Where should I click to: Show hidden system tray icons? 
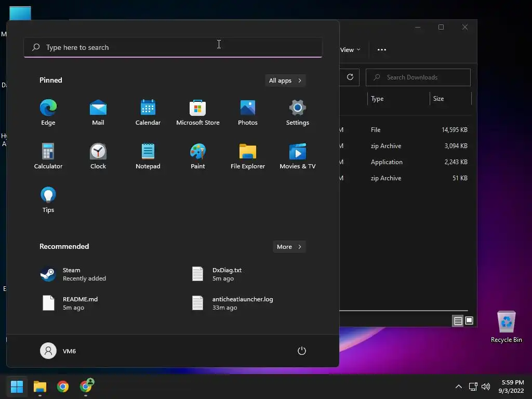pyautogui.click(x=458, y=387)
